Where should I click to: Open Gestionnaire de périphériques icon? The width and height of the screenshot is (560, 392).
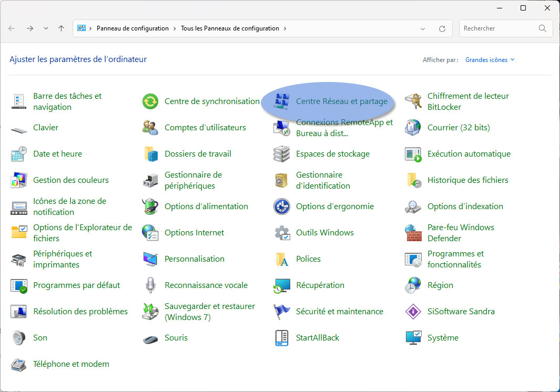[150, 180]
